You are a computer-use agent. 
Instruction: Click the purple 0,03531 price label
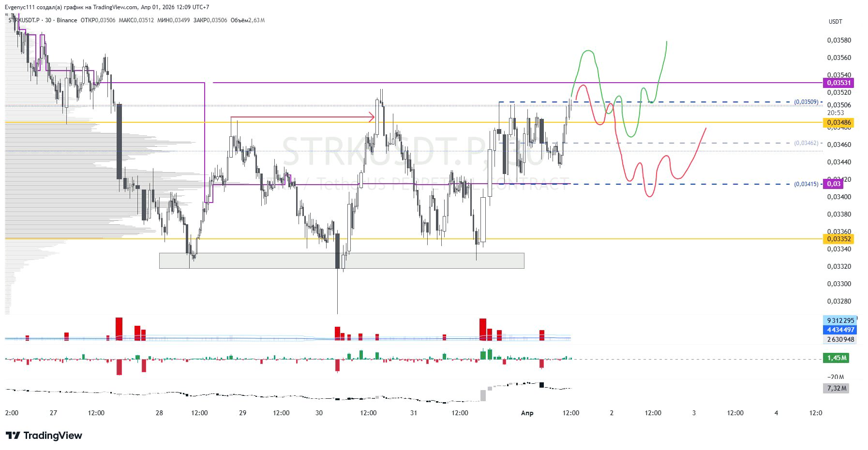click(838, 83)
